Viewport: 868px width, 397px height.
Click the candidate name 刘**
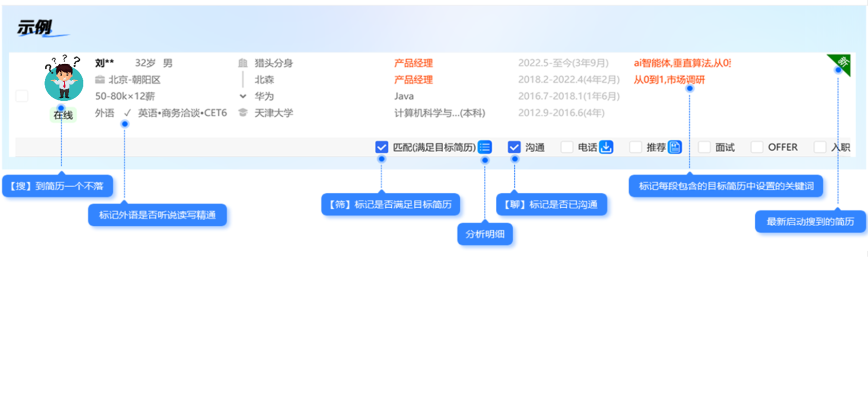coord(105,63)
